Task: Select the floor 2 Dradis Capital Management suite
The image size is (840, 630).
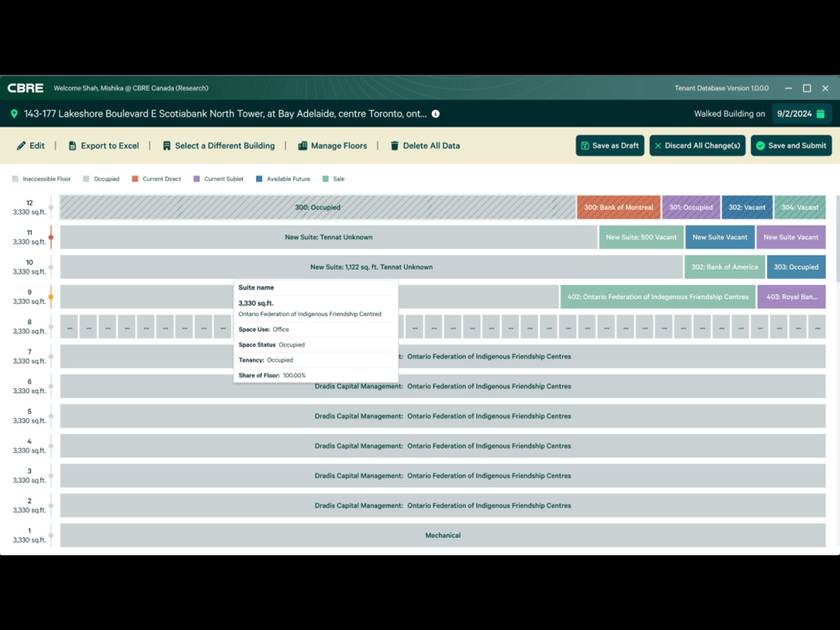Action: (443, 506)
